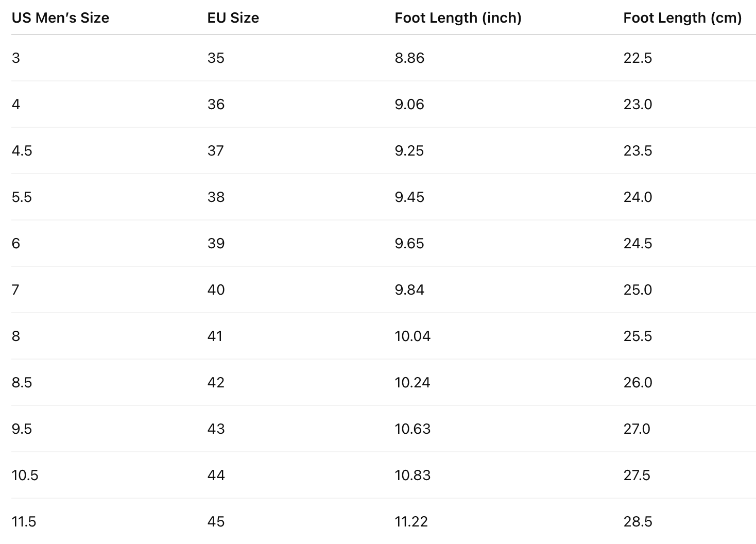Image resolution: width=756 pixels, height=544 pixels.
Task: Click the 11.22 inch foot length cell
Action: click(411, 522)
